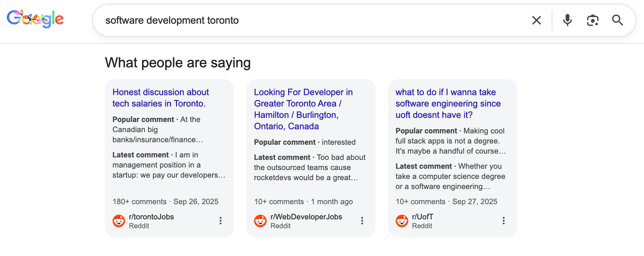Click popular comment "Making cool full stack apps" snippet

[451, 141]
